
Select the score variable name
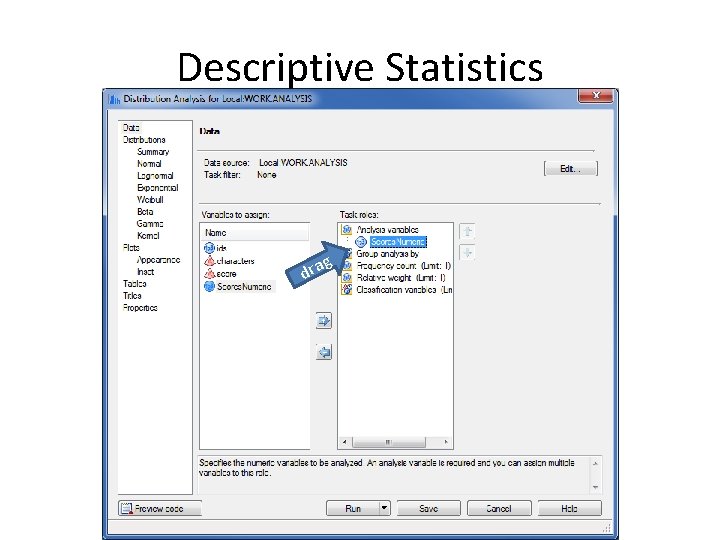tap(226, 274)
